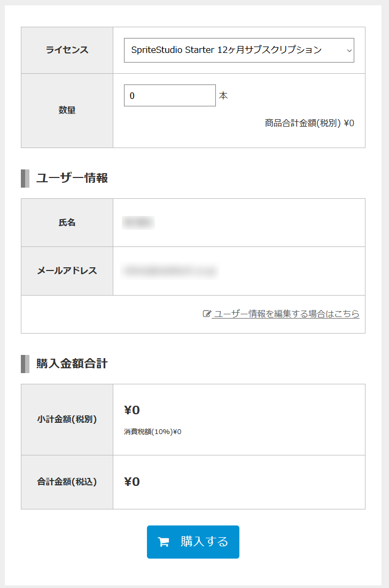The image size is (389, 588).
Task: Click the chevron arrow of license selector
Action: (349, 50)
